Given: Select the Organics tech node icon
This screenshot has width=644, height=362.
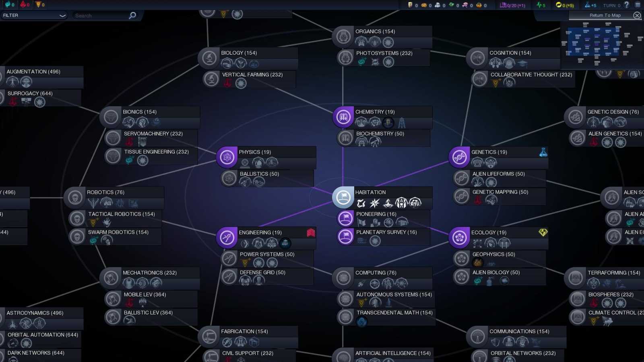Looking at the screenshot, I should 343,37.
